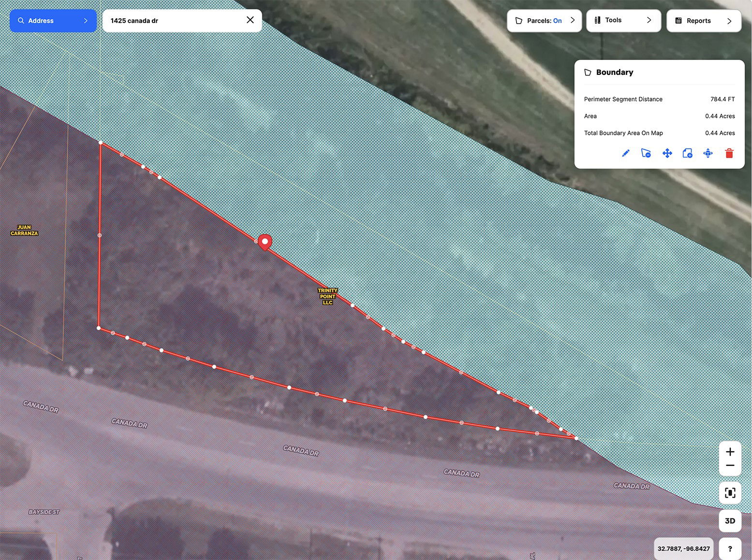Open the 3D cube massing icon
Viewport: 752px width, 560px height.
click(x=708, y=153)
